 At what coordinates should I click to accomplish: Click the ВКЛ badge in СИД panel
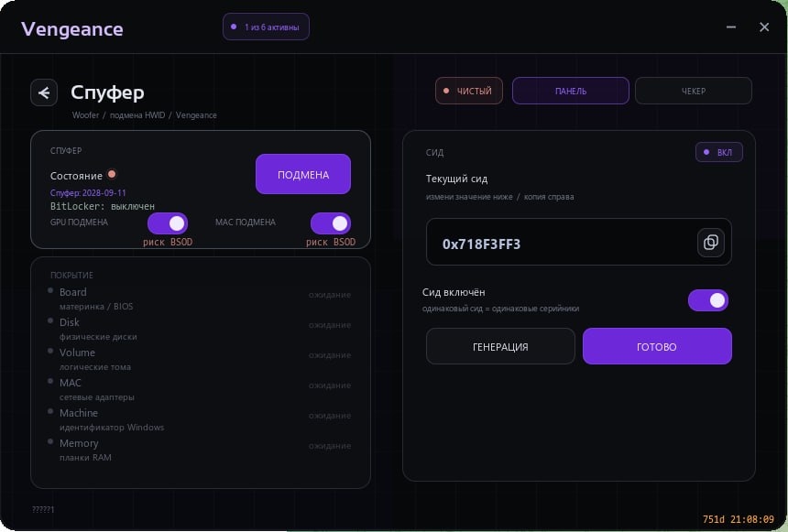[718, 152]
